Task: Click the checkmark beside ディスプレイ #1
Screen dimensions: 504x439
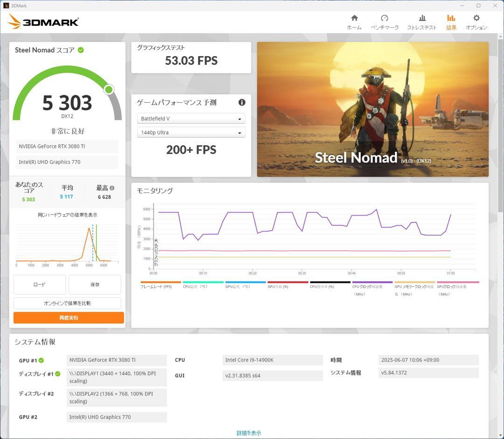Action: (57, 374)
